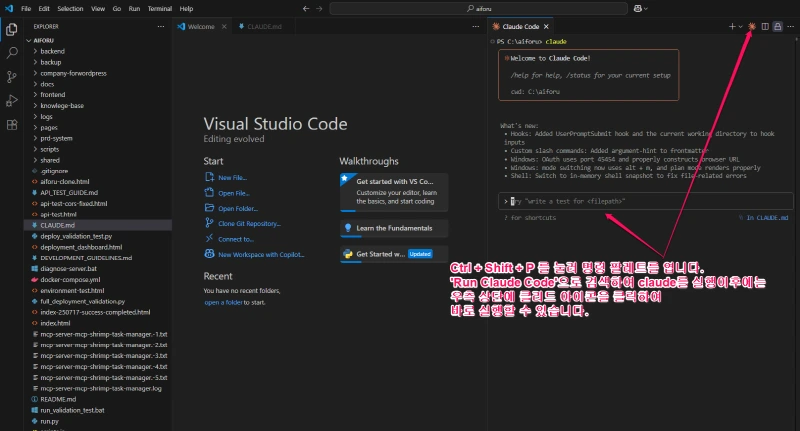This screenshot has width=800, height=431.
Task: Open Explorer panel more actions ellipsis
Action: pos(161,27)
